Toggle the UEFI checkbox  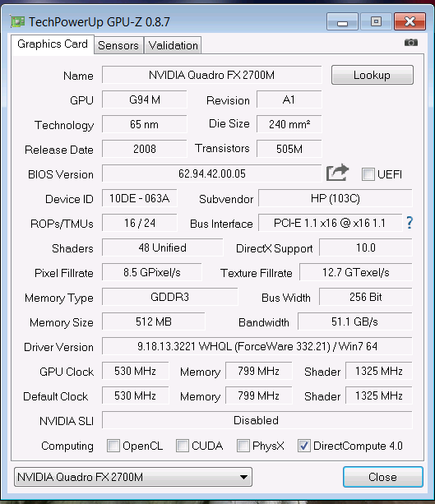(x=368, y=174)
